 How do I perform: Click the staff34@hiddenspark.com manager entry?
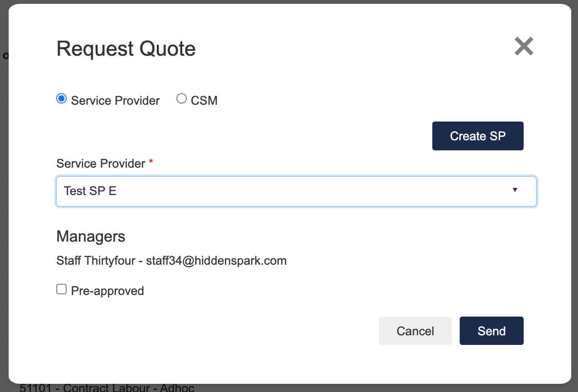point(171,261)
